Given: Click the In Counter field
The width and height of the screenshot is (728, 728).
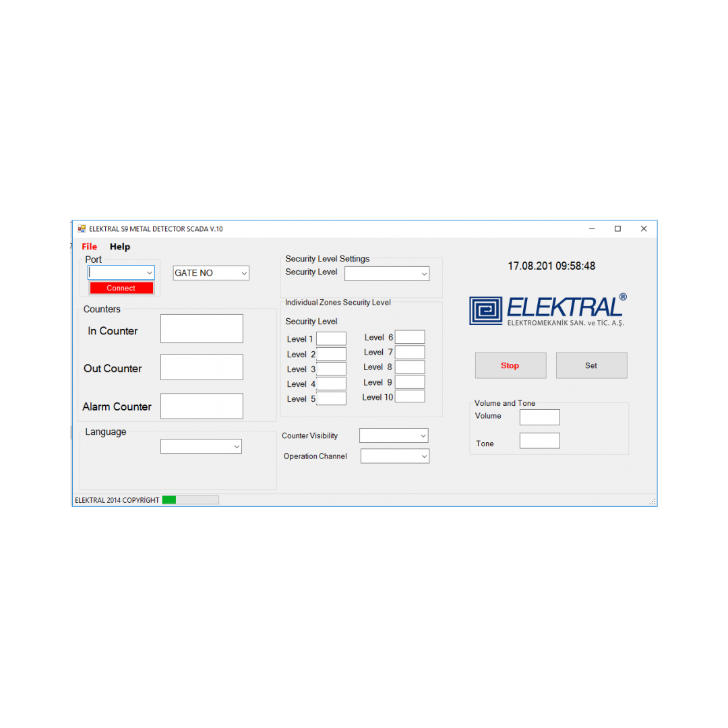Looking at the screenshot, I should click(x=202, y=329).
